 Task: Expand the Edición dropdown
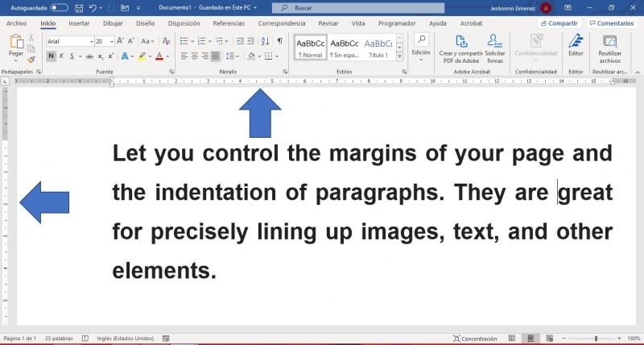pos(421,47)
